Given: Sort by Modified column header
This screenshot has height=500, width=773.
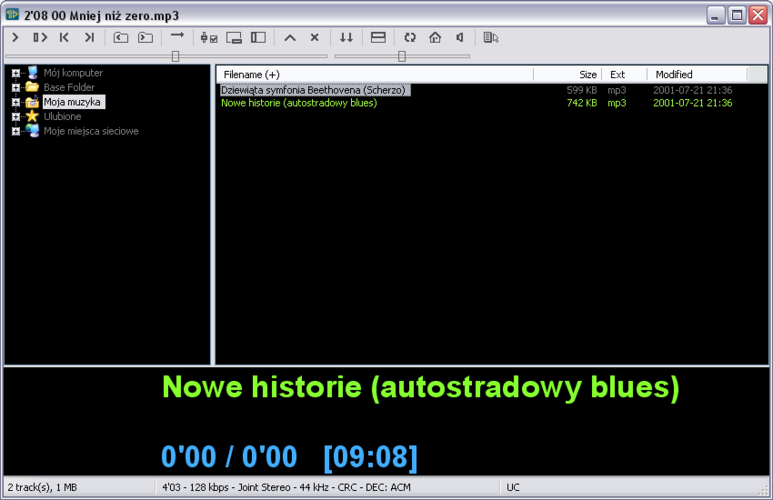Looking at the screenshot, I should pos(697,74).
